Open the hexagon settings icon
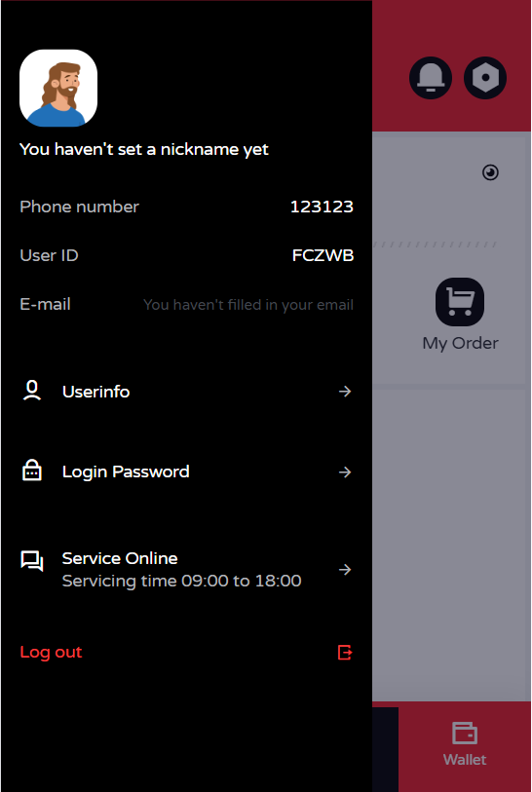Screen dimensions: 532x792 (x=485, y=78)
